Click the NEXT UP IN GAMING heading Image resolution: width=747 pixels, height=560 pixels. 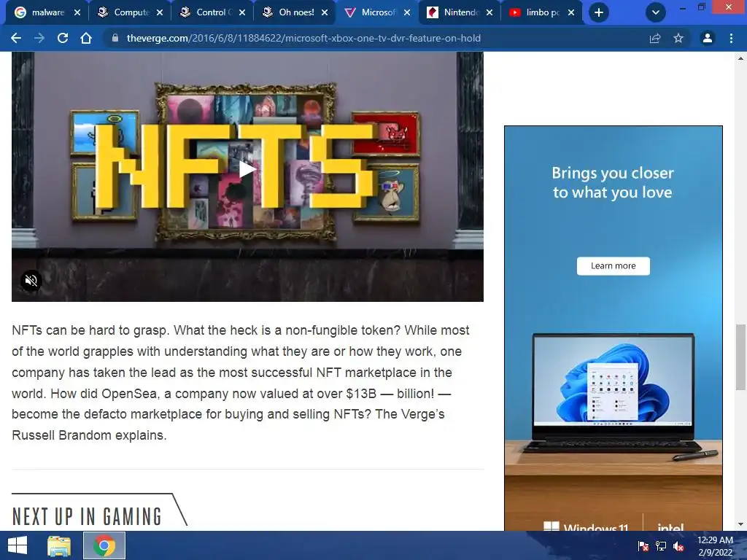(x=87, y=517)
